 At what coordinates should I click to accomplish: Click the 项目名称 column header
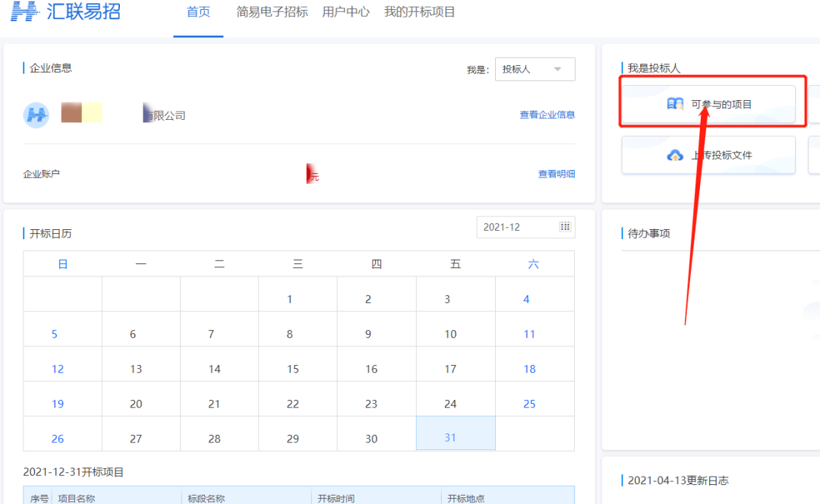click(76, 499)
